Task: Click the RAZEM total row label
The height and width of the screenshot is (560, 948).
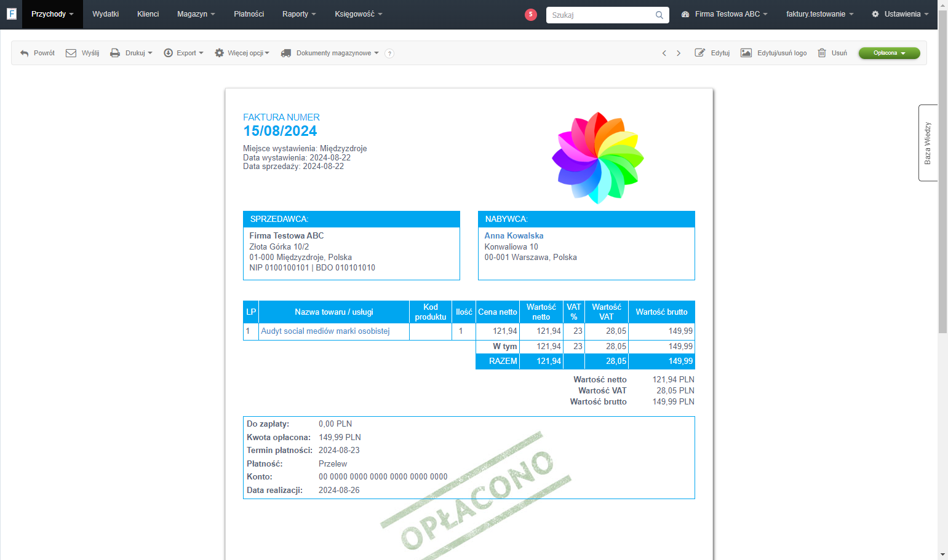Action: [x=503, y=361]
